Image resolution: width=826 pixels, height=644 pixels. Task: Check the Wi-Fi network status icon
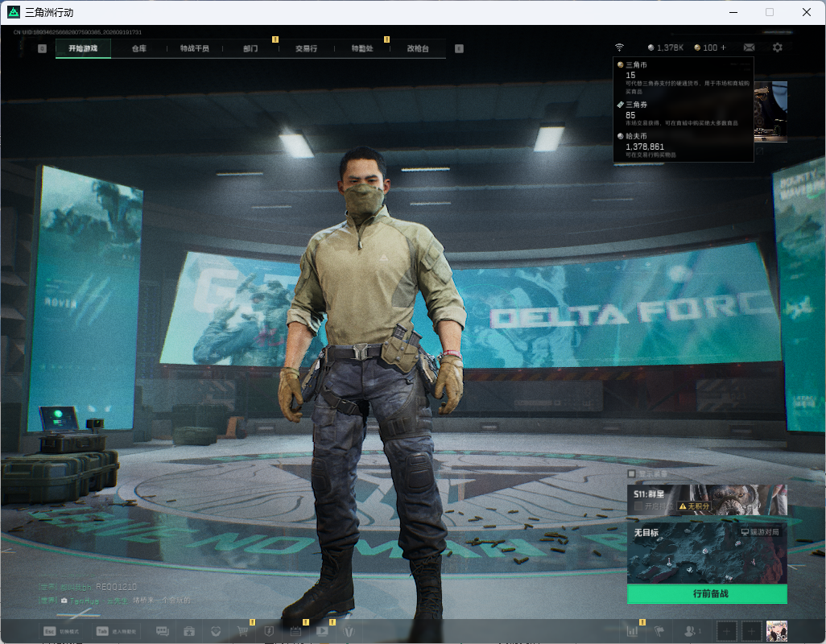point(620,47)
